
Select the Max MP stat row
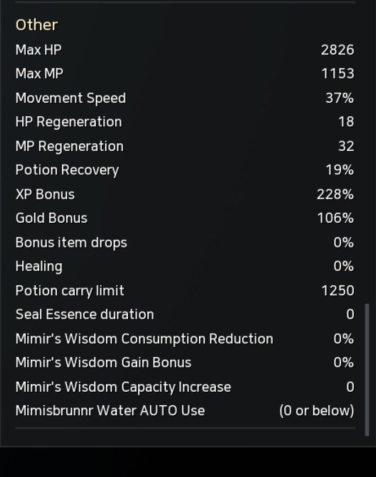(185, 74)
